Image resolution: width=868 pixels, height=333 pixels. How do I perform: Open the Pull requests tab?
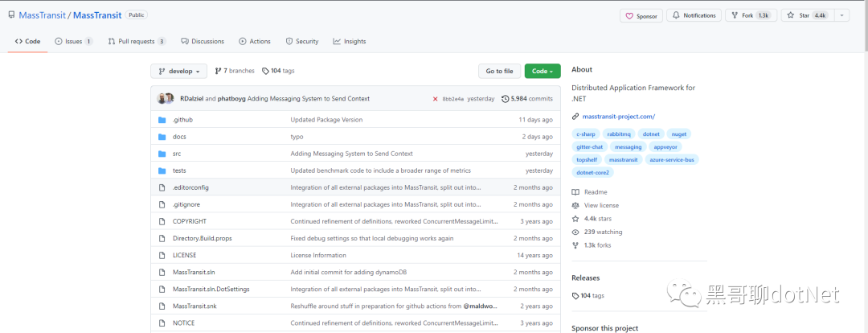click(137, 42)
